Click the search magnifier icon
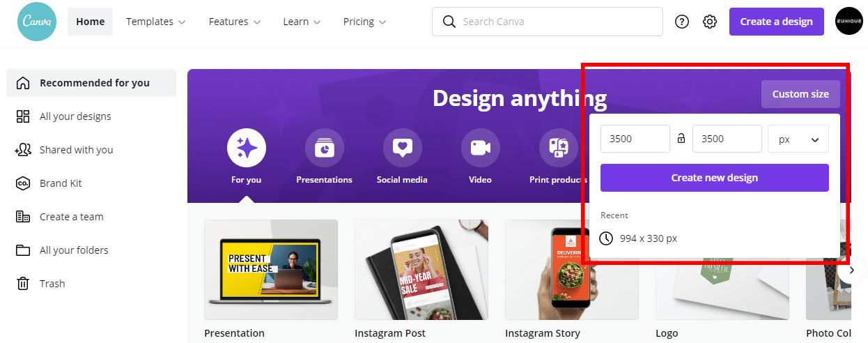 pyautogui.click(x=449, y=22)
